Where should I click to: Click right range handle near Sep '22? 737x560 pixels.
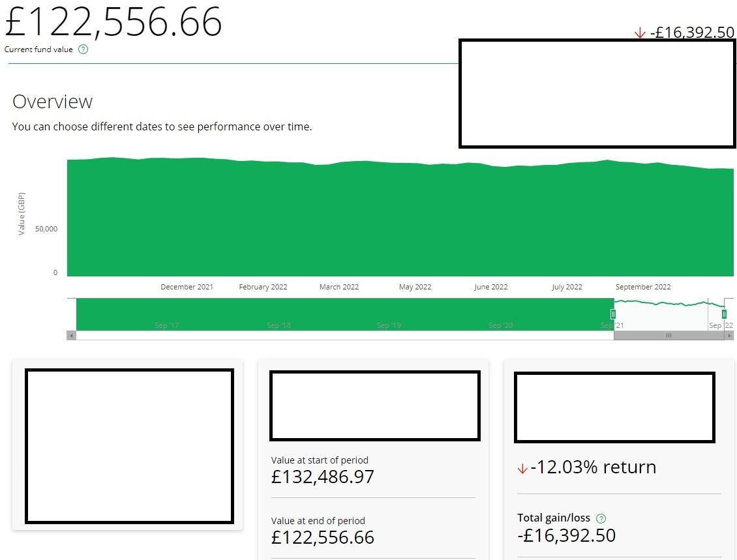724,314
